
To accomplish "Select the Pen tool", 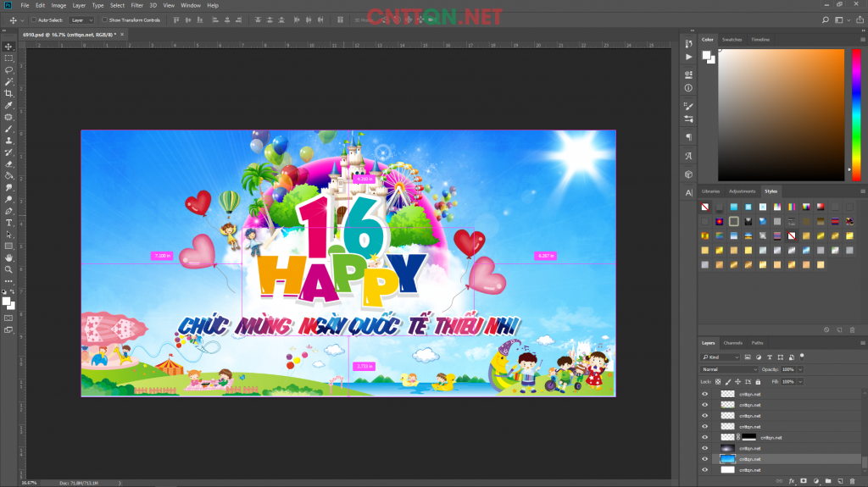I will pyautogui.click(x=8, y=212).
